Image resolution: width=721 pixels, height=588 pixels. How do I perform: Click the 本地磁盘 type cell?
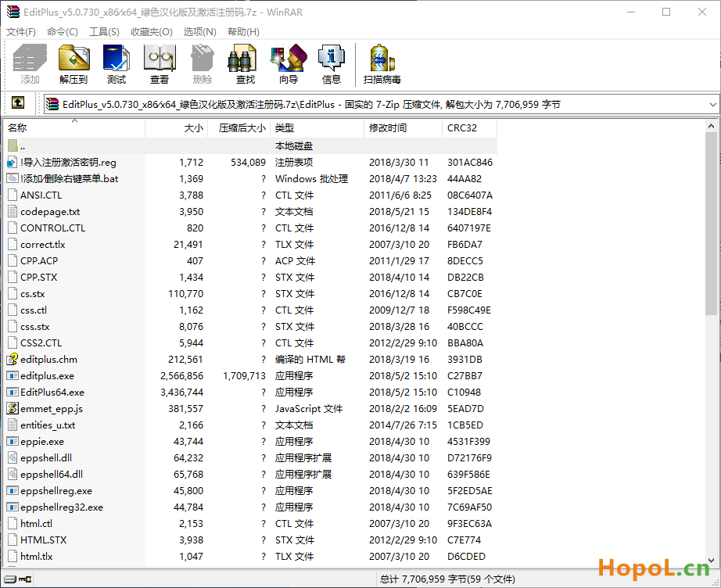click(294, 145)
